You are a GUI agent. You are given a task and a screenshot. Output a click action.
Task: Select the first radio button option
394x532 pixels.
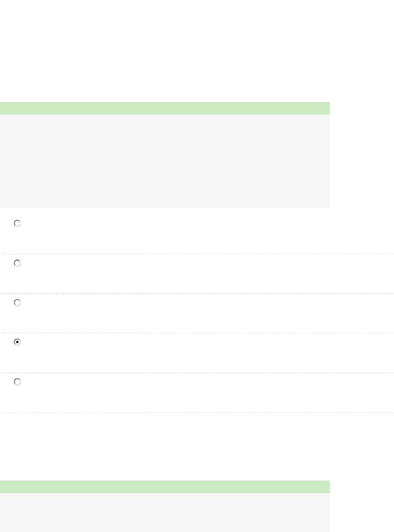[17, 223]
